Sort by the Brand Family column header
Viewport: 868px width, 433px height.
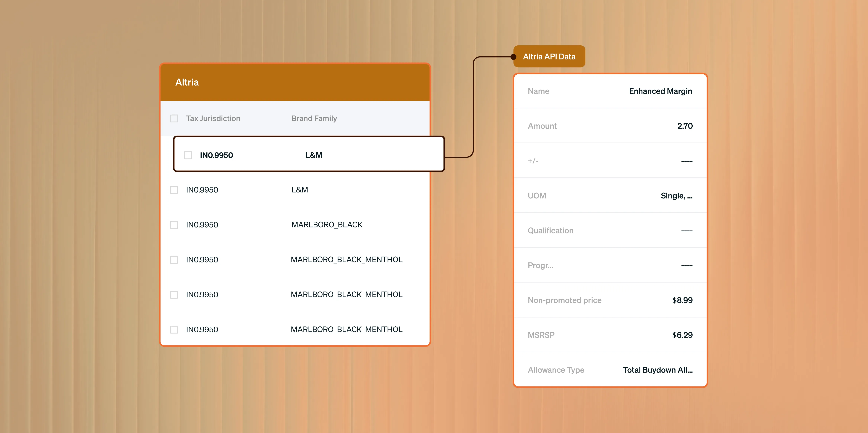pyautogui.click(x=314, y=118)
